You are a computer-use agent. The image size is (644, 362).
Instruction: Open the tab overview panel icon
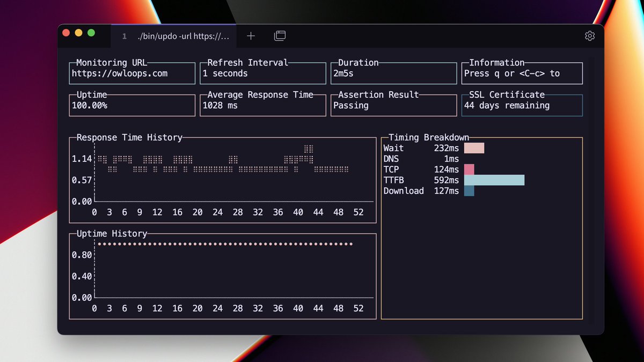pyautogui.click(x=280, y=35)
